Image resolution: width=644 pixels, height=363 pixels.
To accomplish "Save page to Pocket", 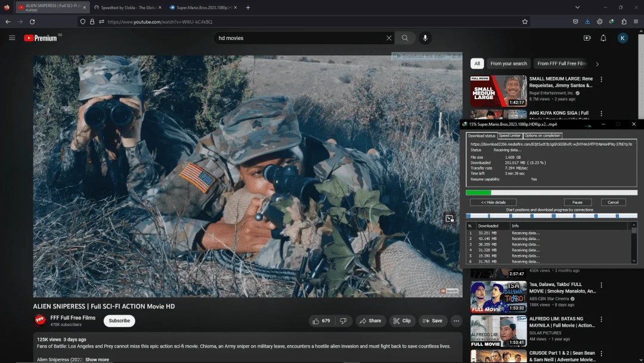I will [575, 21].
